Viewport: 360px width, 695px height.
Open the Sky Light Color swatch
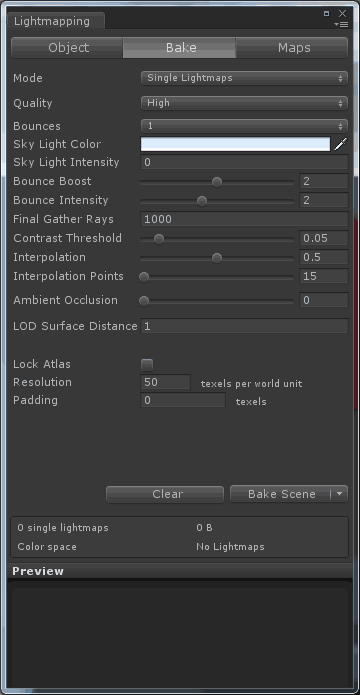(235, 144)
